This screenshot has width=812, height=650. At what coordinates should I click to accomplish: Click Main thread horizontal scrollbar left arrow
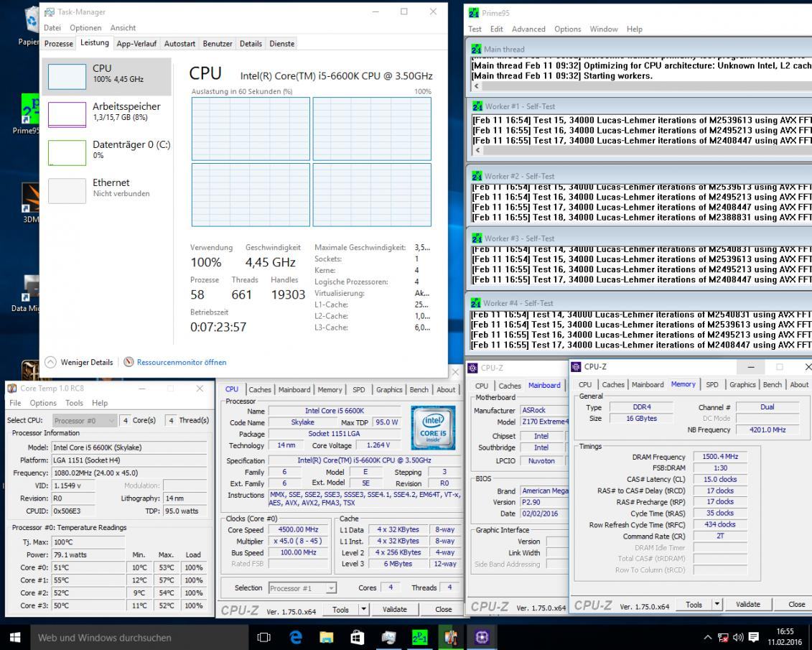tap(477, 86)
